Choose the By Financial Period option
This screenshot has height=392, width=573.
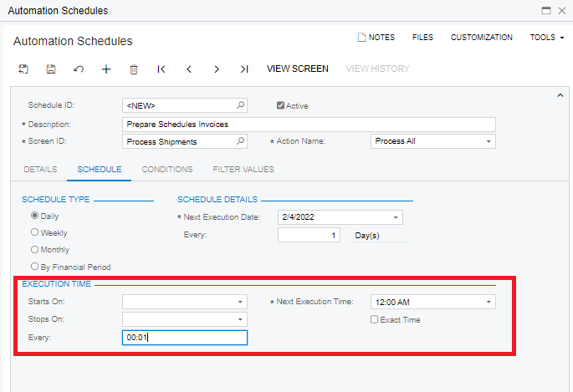[x=34, y=267]
